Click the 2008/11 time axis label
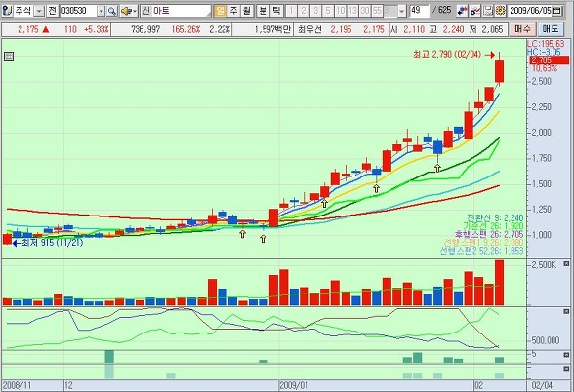This screenshot has height=392, width=574. point(17,386)
